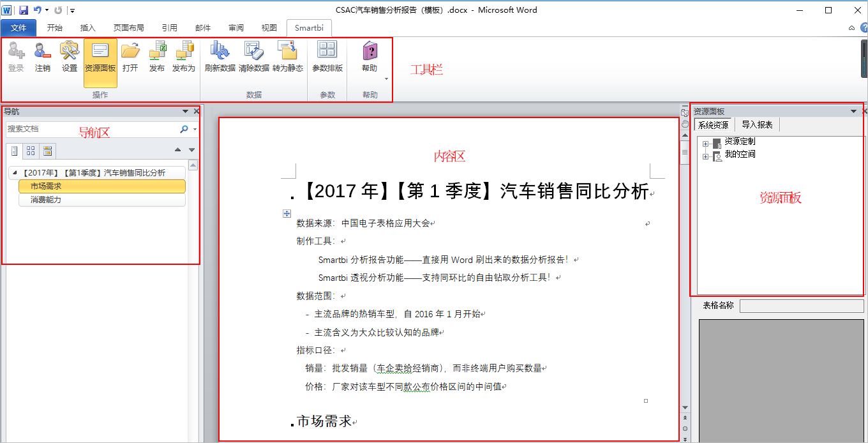Click the 发布为 publish-as icon
868x443 pixels.
pos(184,51)
